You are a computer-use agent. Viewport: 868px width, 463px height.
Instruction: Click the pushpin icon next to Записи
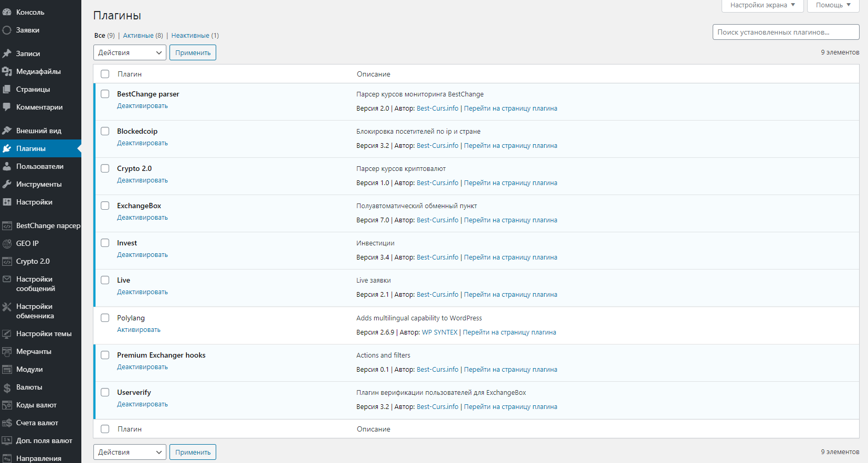point(7,53)
